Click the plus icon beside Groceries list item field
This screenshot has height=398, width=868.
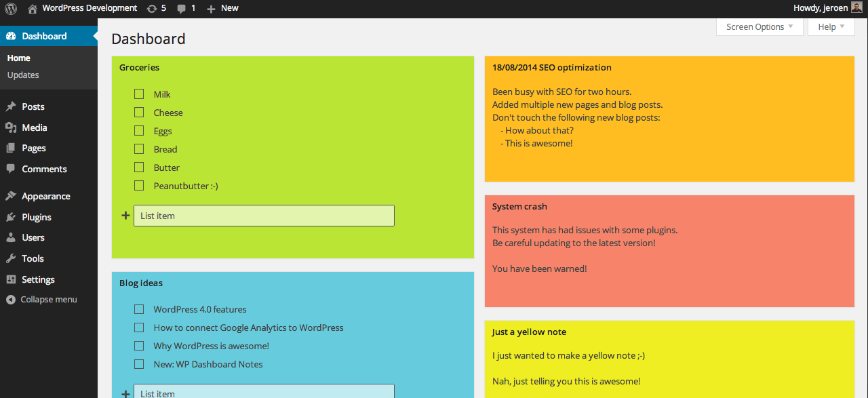coord(125,216)
